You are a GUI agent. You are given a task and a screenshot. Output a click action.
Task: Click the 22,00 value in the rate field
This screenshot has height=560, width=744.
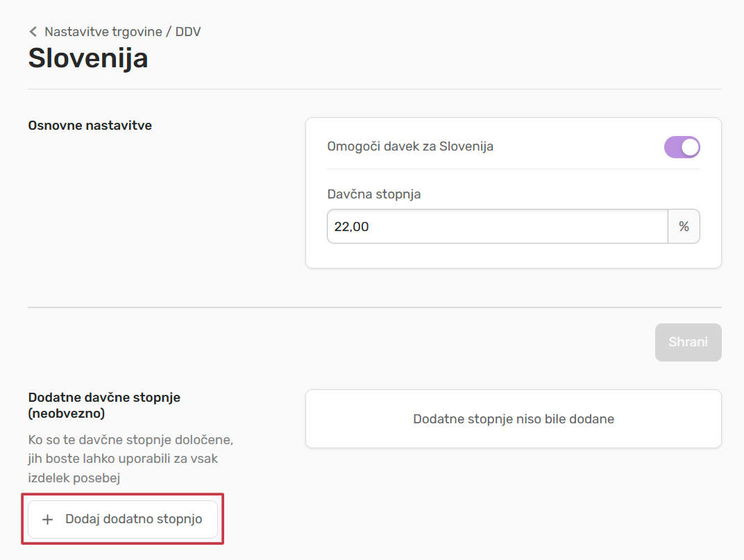click(351, 226)
